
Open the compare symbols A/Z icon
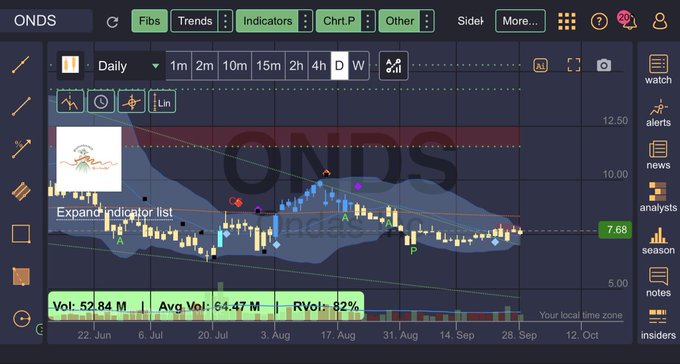394,66
